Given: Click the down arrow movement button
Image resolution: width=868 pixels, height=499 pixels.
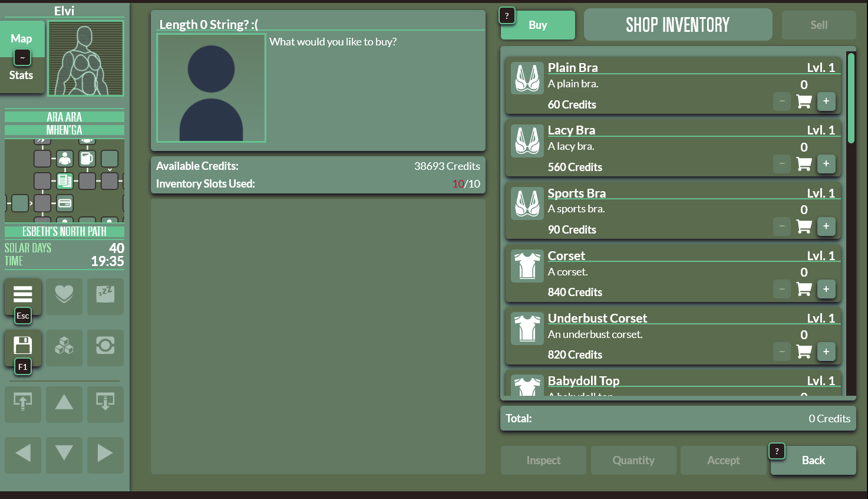Looking at the screenshot, I should pyautogui.click(x=64, y=454).
